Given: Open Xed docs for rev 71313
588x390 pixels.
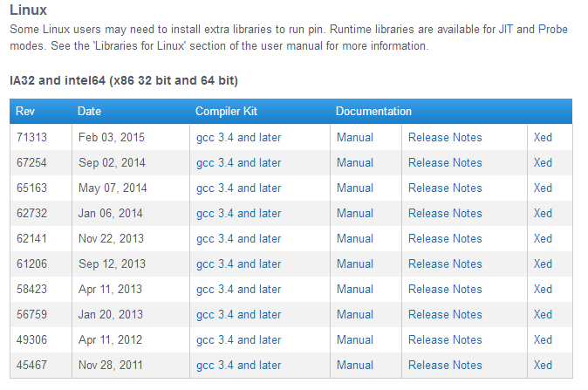Looking at the screenshot, I should [x=543, y=138].
